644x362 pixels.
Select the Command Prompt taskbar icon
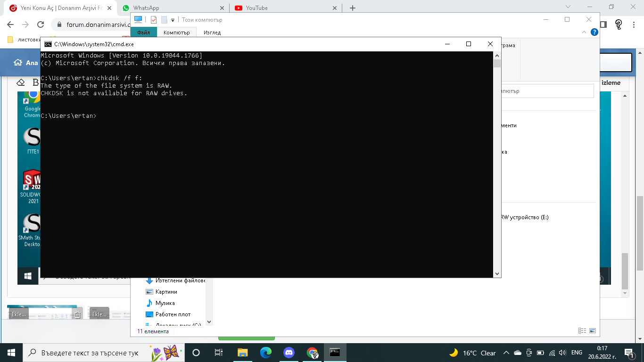point(335,353)
